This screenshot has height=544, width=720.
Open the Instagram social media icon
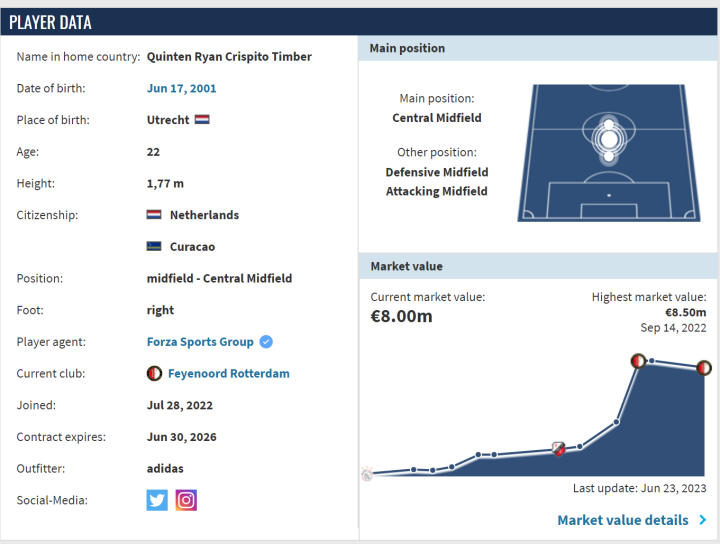click(186, 500)
